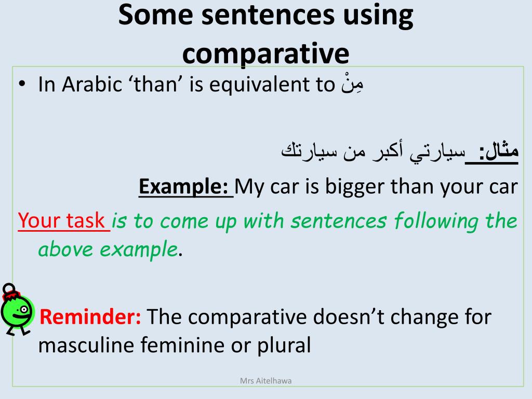
Task: Click 'masculine feminine or plural' line
Action: point(175,345)
